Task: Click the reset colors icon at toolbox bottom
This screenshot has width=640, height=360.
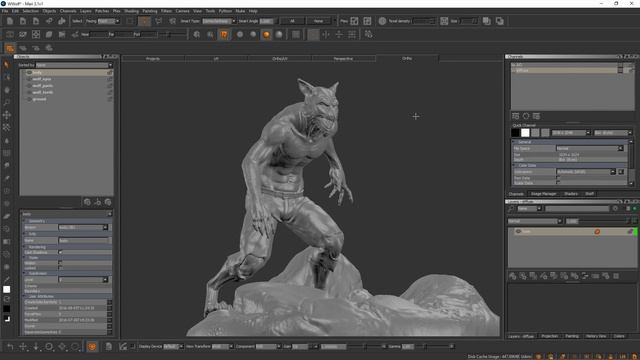Action: (7, 319)
